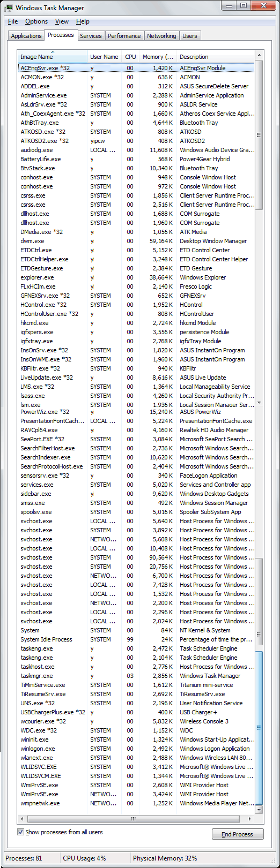Viewport: 280px width, 868px height.
Task: Go to the Performance tab
Action: 124,36
